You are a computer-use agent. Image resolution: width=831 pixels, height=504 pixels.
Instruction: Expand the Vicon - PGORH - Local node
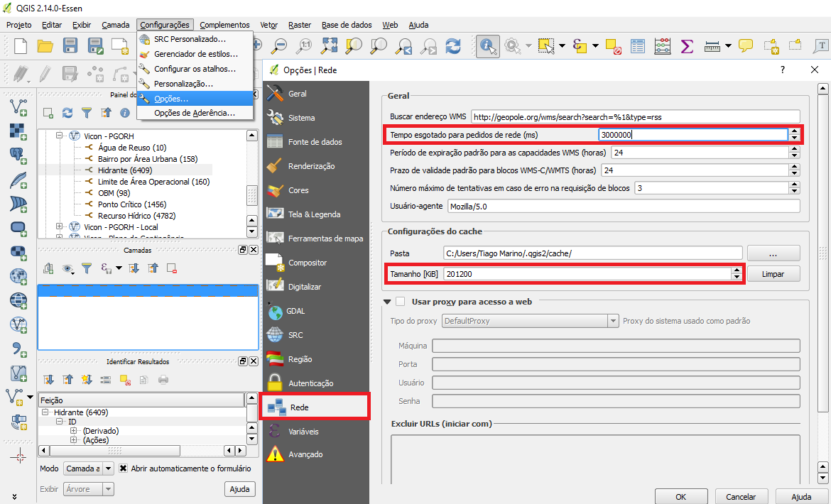pyautogui.click(x=60, y=227)
